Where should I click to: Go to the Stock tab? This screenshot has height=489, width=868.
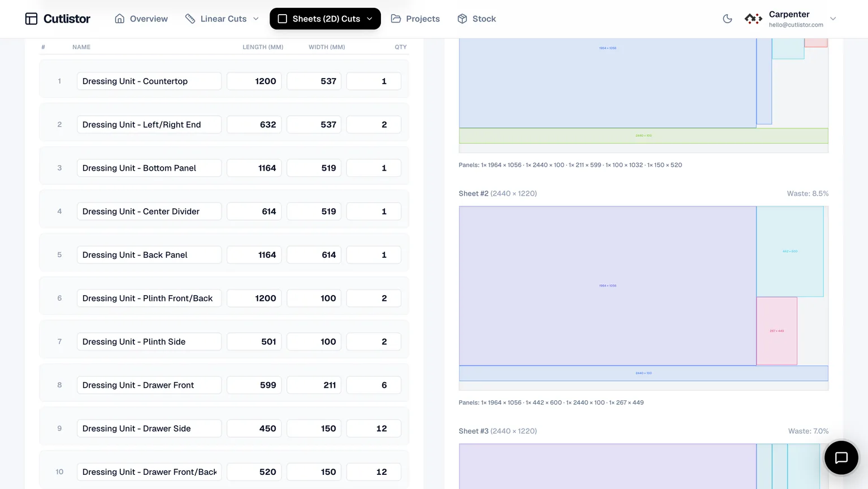click(x=476, y=19)
